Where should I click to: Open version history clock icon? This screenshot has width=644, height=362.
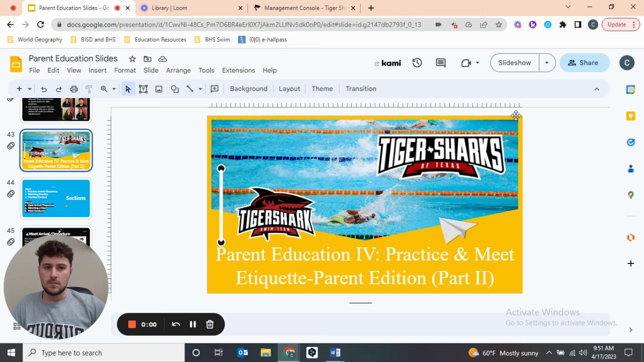click(x=417, y=63)
